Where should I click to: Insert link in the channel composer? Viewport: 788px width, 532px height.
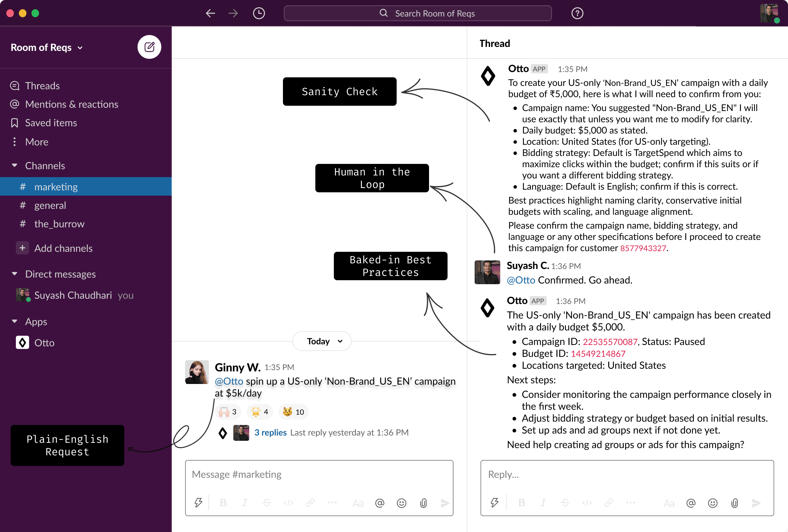[310, 503]
